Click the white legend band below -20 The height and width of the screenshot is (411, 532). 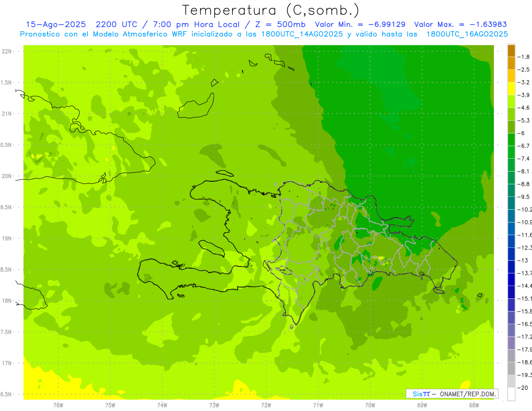pos(511,394)
